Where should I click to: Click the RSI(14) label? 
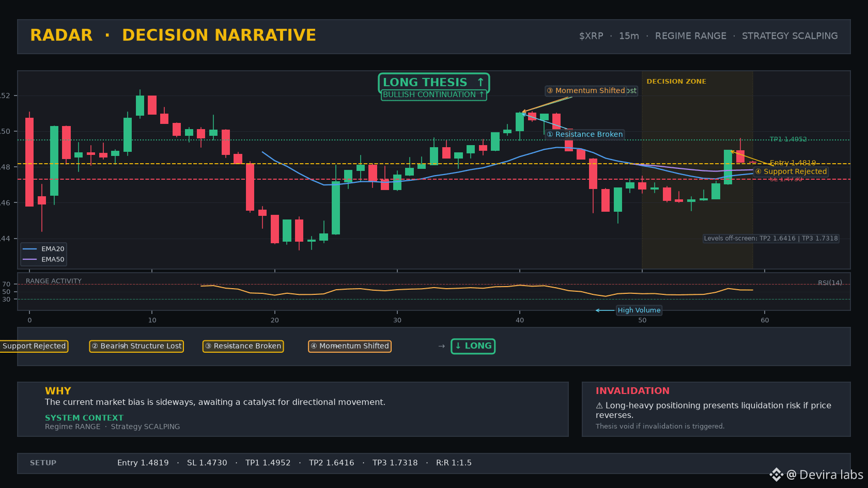pyautogui.click(x=830, y=283)
